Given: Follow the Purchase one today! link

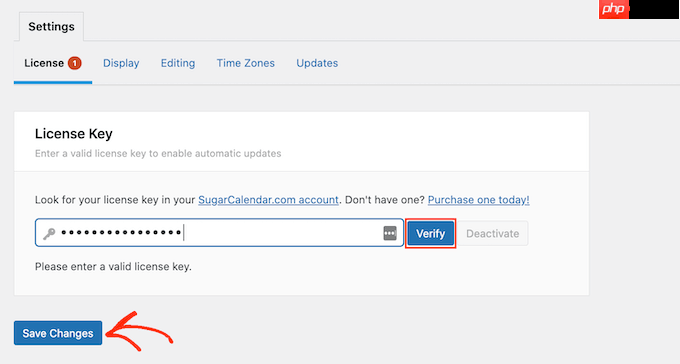Looking at the screenshot, I should pos(478,200).
